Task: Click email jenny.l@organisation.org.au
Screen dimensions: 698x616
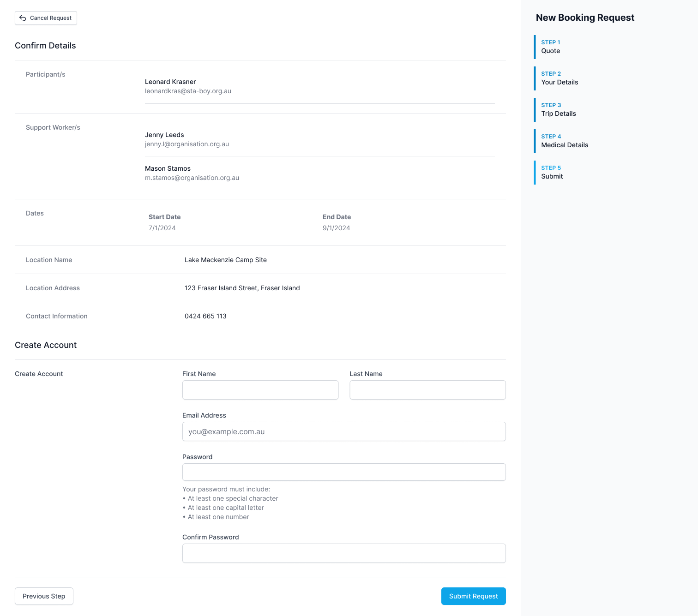Action: [187, 144]
